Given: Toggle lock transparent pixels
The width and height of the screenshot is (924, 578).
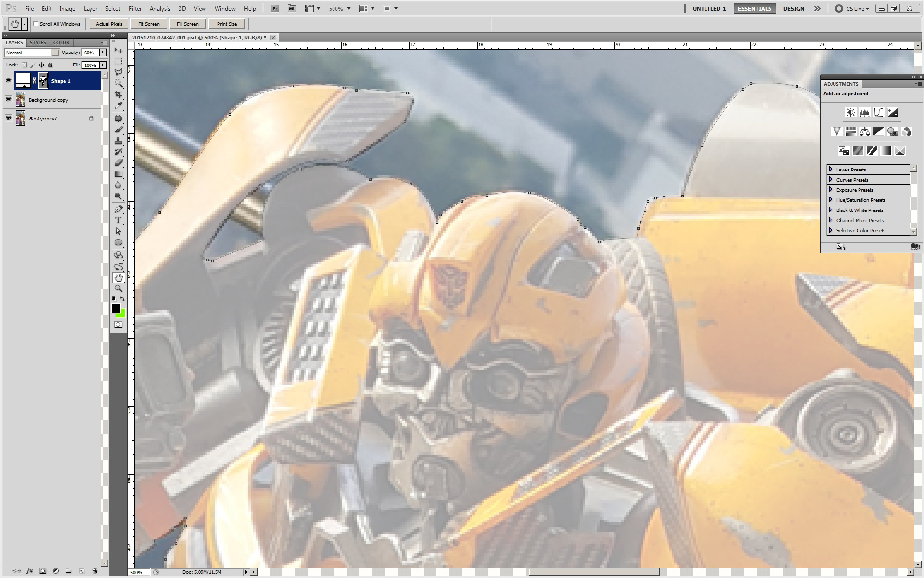Looking at the screenshot, I should tap(24, 65).
